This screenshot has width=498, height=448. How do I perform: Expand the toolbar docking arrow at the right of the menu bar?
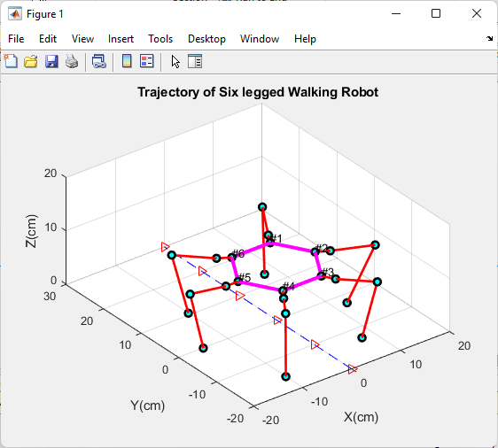point(489,39)
